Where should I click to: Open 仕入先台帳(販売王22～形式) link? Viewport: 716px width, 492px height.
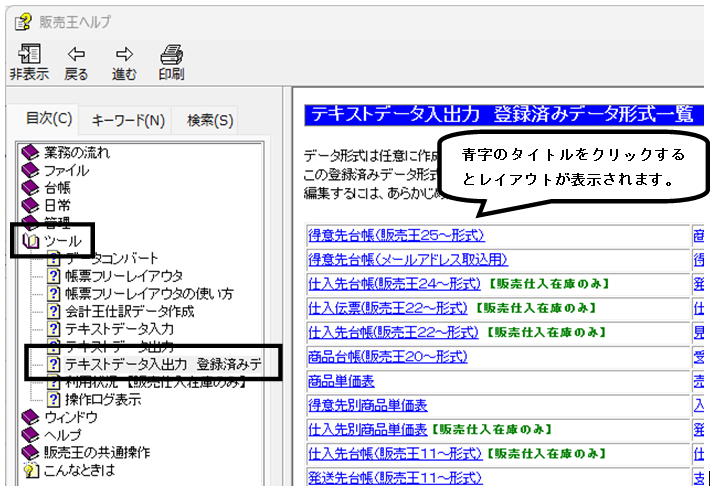pos(393,332)
